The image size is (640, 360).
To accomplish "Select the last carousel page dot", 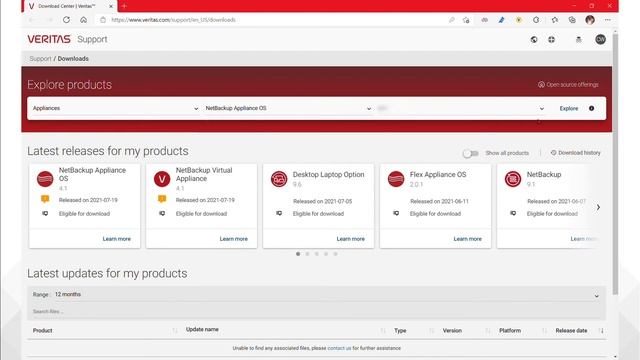I will pos(336,254).
